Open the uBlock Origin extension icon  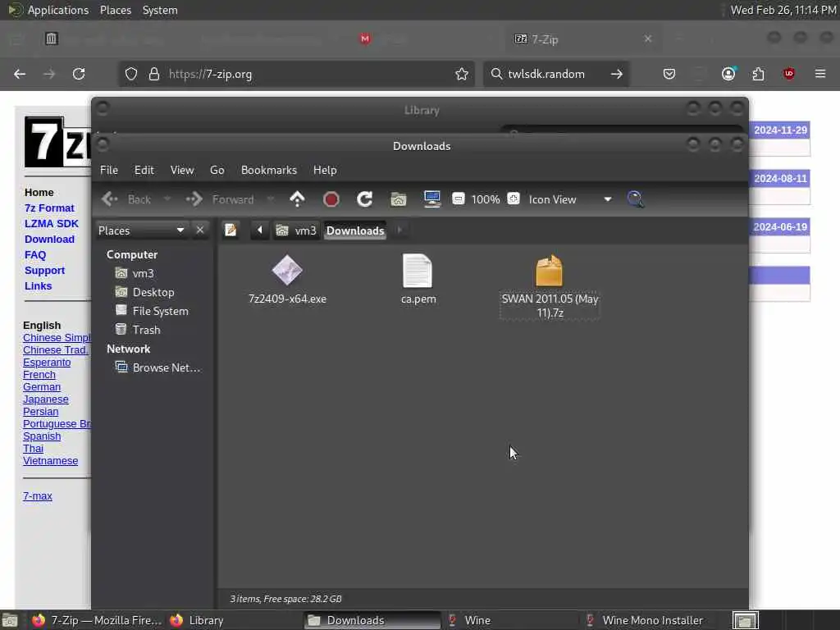coord(788,73)
